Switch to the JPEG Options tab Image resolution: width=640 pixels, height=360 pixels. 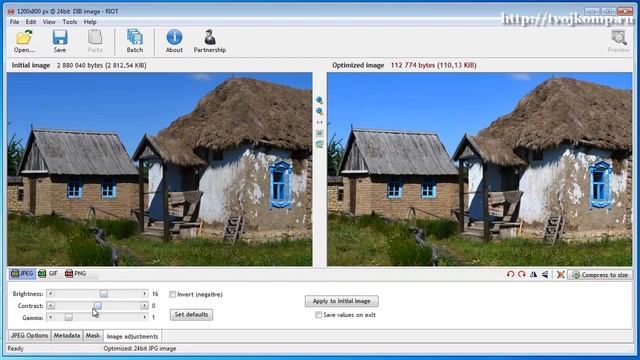coord(29,336)
